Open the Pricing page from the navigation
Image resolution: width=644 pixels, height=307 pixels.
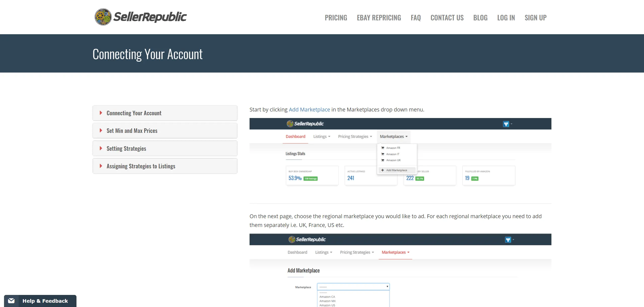point(336,18)
